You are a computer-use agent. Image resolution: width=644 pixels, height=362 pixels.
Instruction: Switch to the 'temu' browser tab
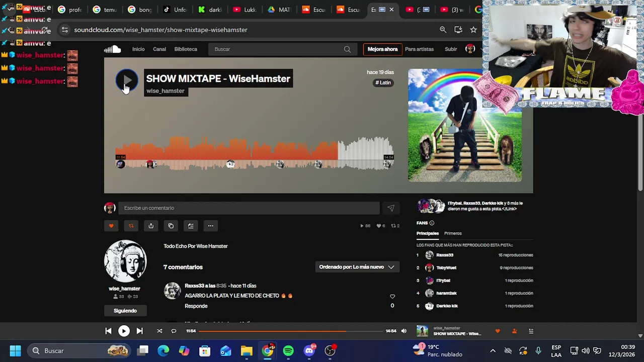pos(105,10)
